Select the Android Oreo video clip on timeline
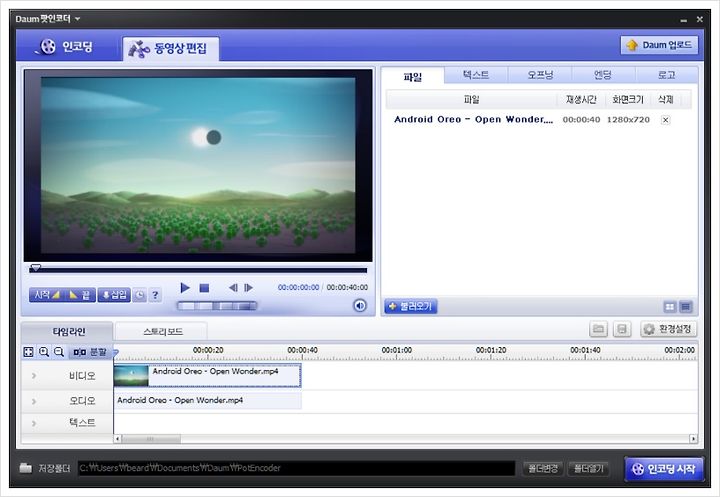This screenshot has width=720, height=497. (x=207, y=375)
